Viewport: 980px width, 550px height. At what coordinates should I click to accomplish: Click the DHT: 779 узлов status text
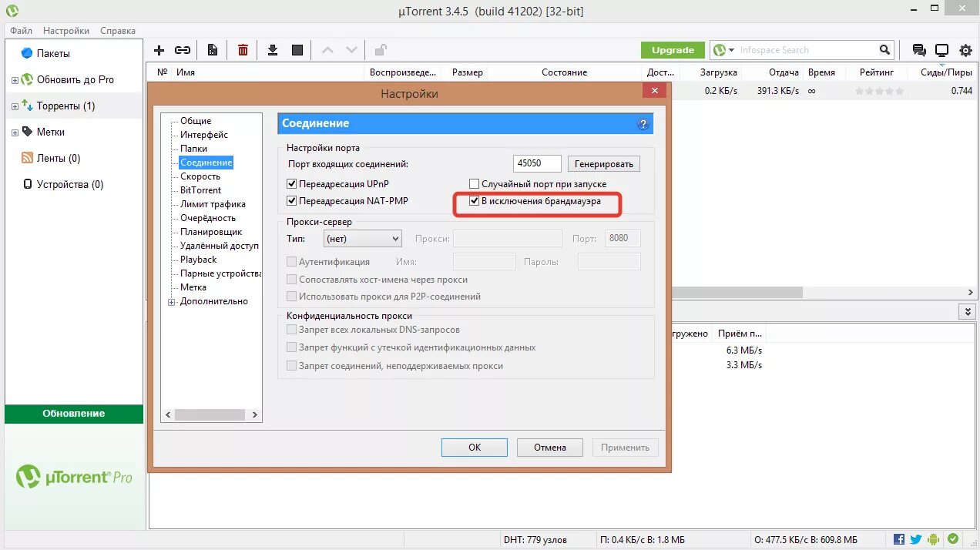click(536, 539)
